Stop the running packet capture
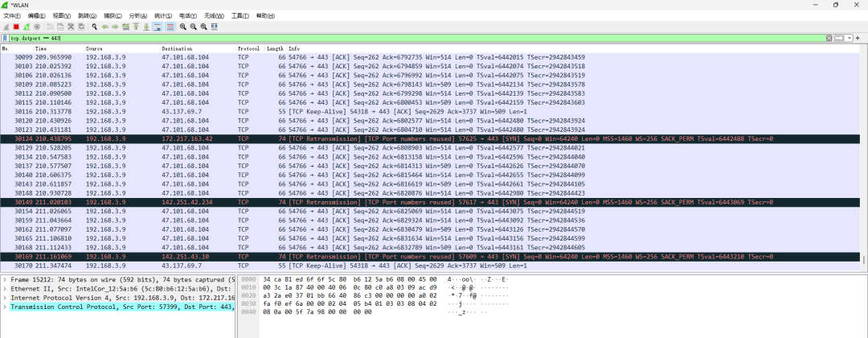This screenshot has width=868, height=338. [15, 27]
